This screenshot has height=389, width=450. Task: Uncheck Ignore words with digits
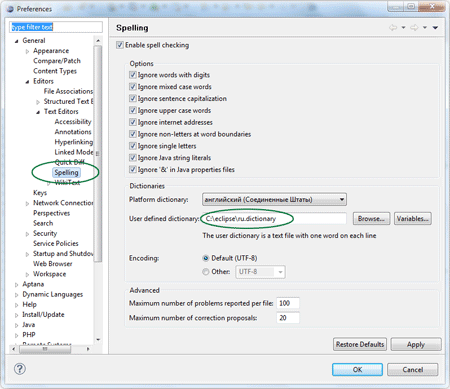133,75
